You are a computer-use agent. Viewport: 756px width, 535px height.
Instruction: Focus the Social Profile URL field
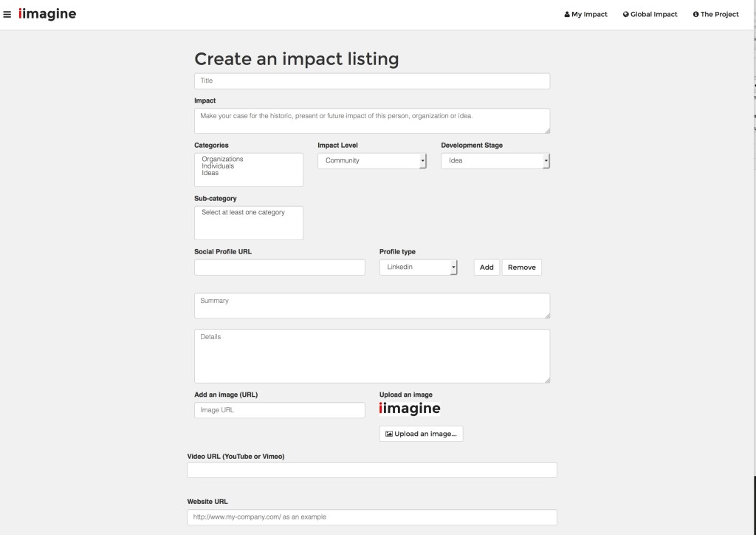(279, 267)
